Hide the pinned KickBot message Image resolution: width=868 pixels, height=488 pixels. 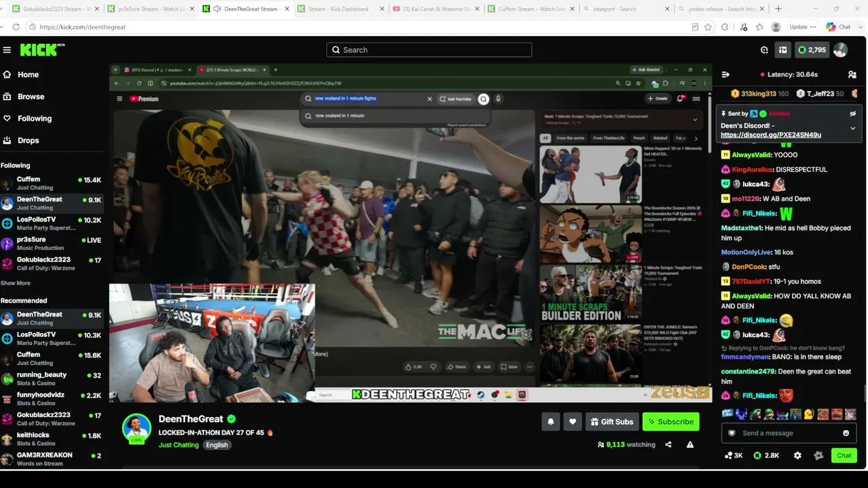(853, 114)
